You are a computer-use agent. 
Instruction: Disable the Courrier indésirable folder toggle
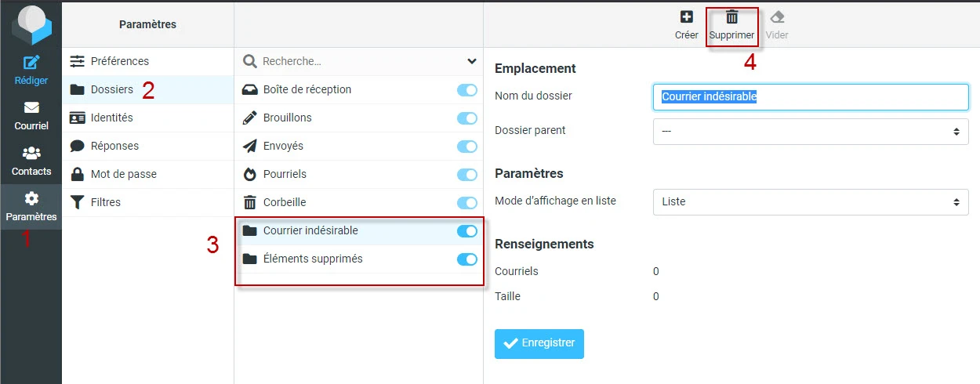pyautogui.click(x=467, y=231)
